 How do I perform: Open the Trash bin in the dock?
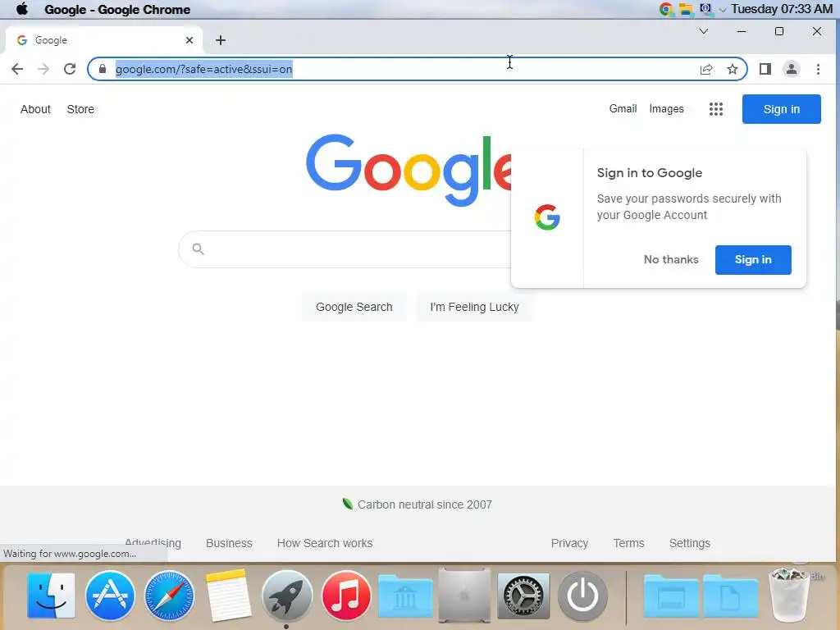[x=789, y=596]
